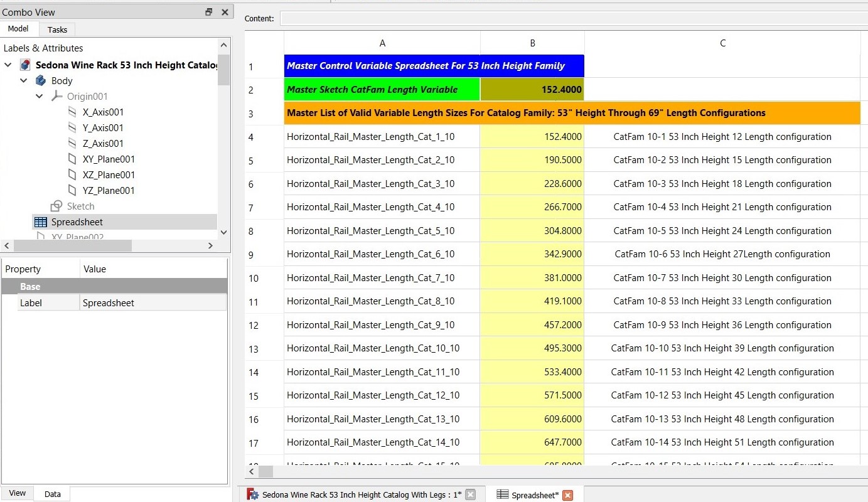The width and height of the screenshot is (868, 502).
Task: Click the Sketch item icon
Action: click(x=56, y=206)
